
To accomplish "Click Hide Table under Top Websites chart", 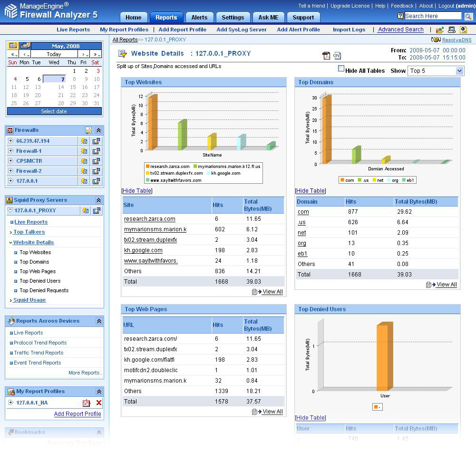I will tap(137, 191).
